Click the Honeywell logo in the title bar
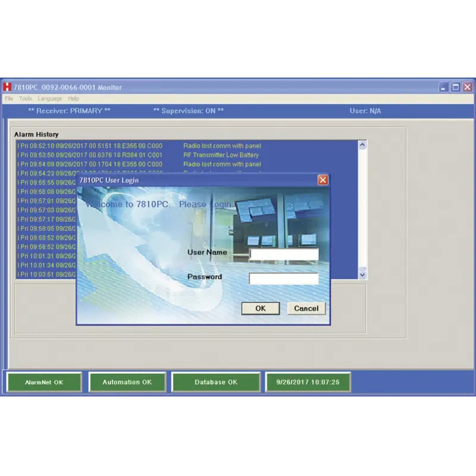 pos(7,87)
